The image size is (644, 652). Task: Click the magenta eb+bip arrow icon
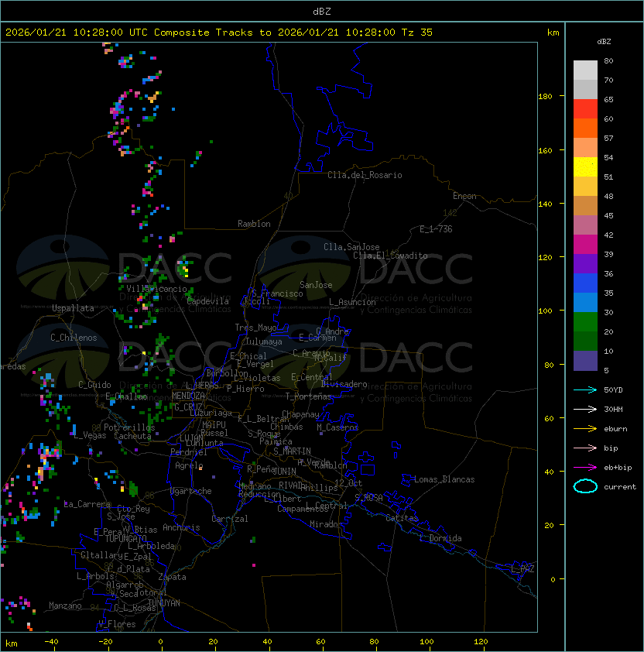point(585,467)
